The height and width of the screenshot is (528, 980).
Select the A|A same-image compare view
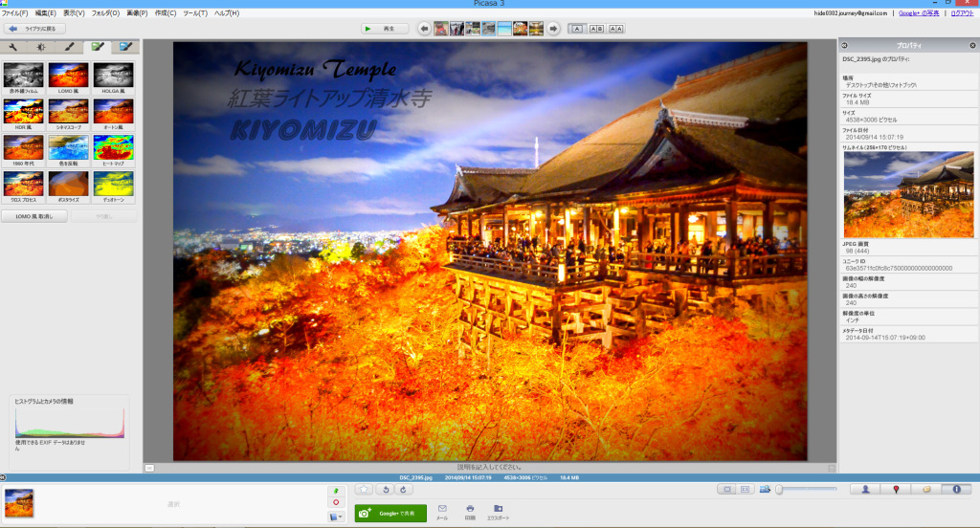(615, 29)
